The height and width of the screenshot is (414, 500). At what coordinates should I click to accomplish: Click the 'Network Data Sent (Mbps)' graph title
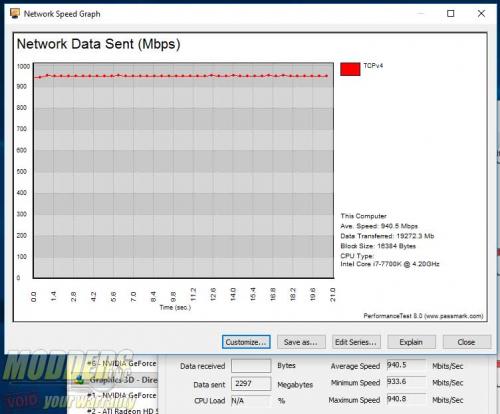[99, 44]
